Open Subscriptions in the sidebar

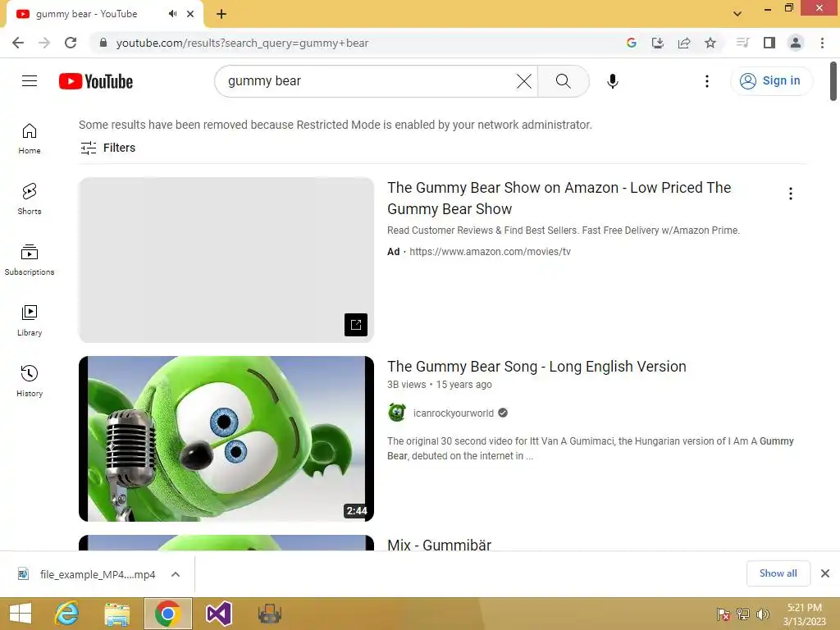click(x=30, y=260)
